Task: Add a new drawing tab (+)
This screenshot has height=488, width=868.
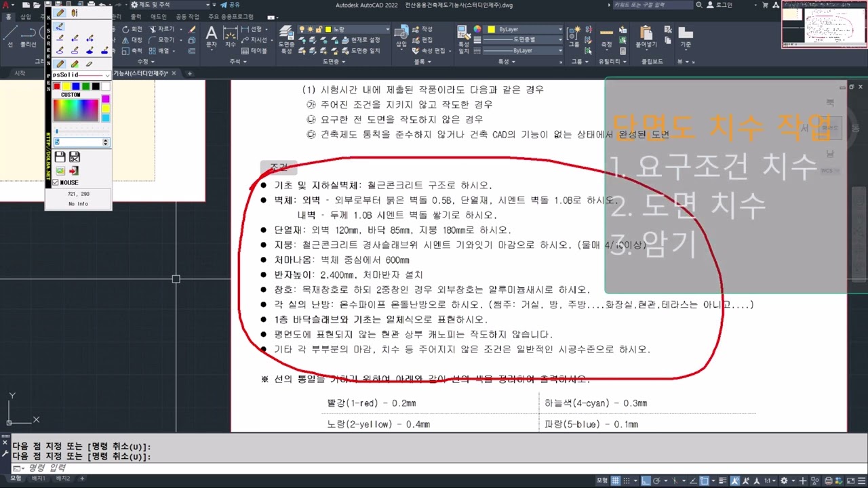Action: (190, 73)
